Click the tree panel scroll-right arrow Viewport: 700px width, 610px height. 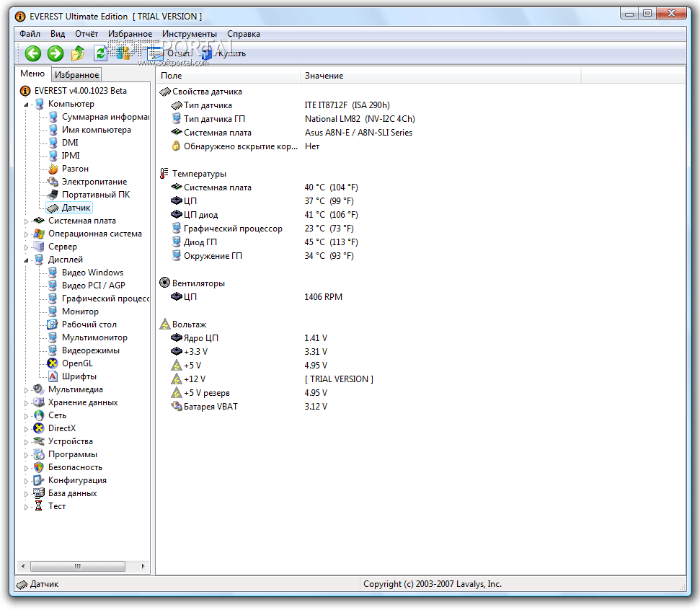(x=143, y=566)
